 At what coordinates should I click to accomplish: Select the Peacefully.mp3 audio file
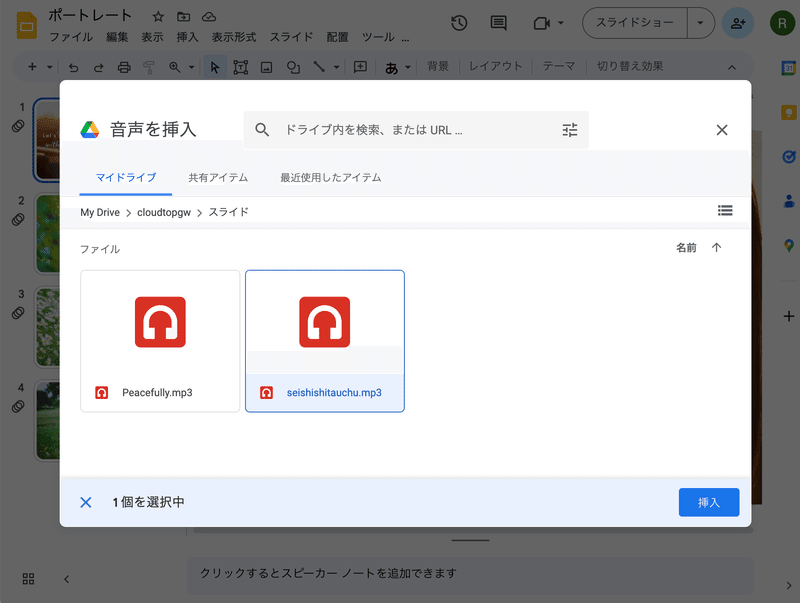[160, 341]
